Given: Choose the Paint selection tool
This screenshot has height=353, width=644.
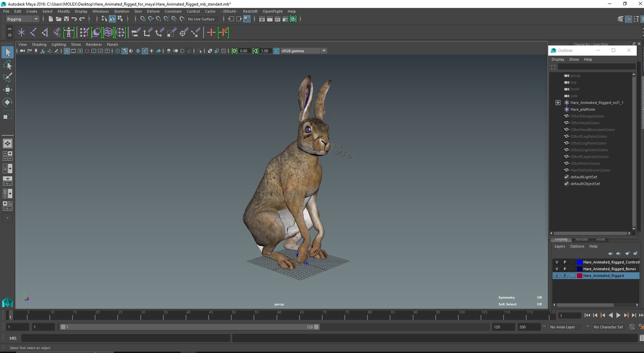Looking at the screenshot, I should pos(7,77).
